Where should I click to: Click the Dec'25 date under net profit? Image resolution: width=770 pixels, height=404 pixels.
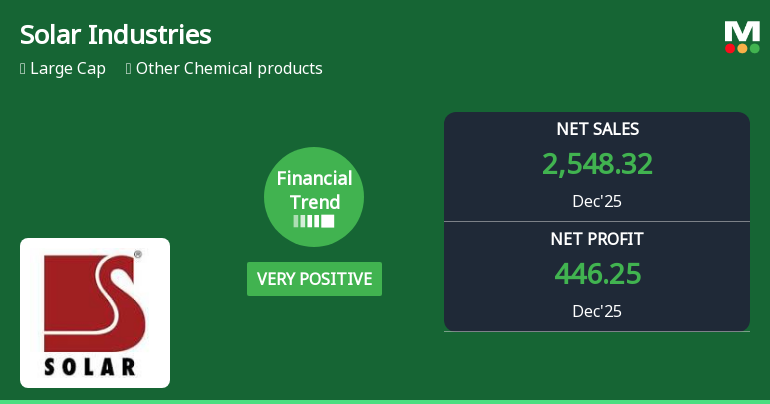tap(597, 311)
